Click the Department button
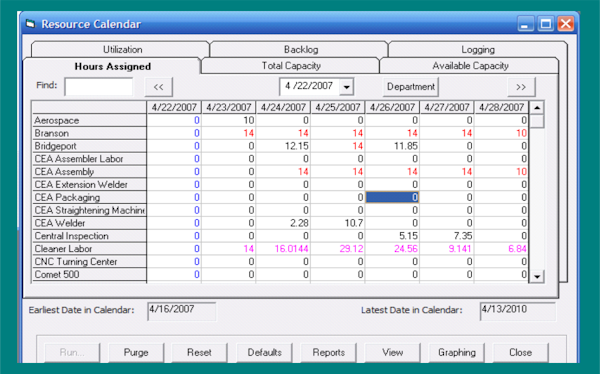Viewport: 600px width, 374px height. [x=411, y=87]
